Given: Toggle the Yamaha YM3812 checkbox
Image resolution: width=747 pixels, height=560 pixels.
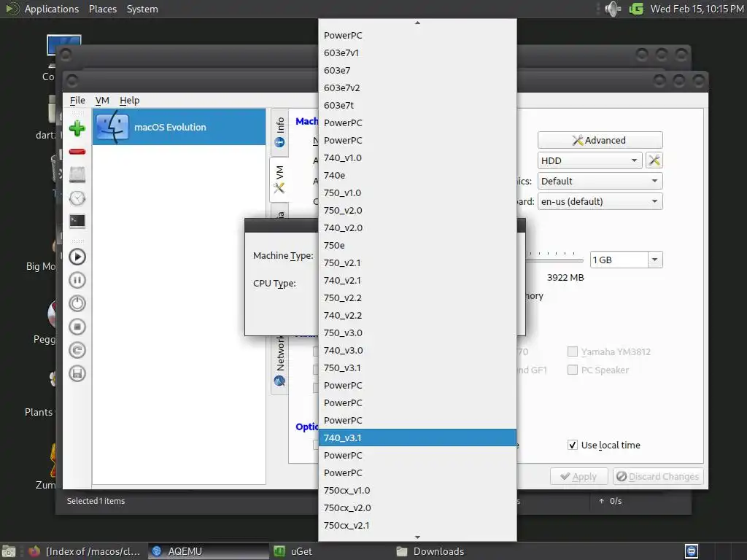Looking at the screenshot, I should point(573,352).
